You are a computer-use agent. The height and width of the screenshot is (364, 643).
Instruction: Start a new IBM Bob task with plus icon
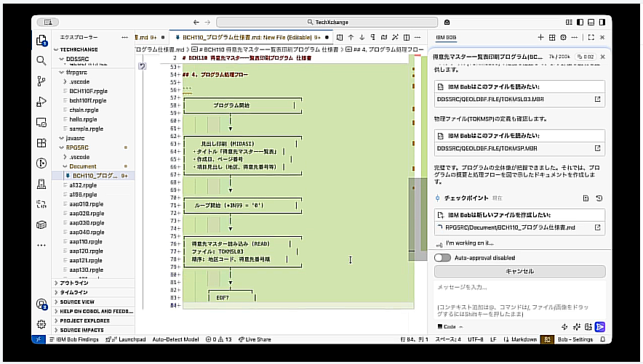point(540,37)
